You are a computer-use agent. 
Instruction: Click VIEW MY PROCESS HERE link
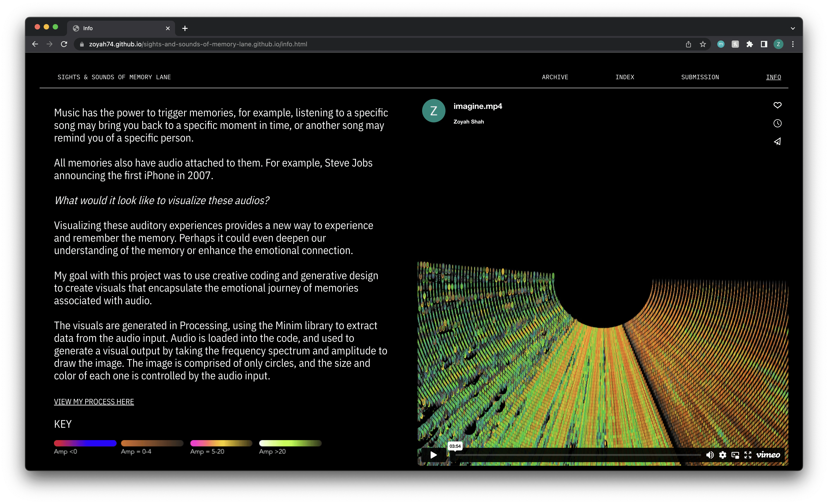(94, 402)
